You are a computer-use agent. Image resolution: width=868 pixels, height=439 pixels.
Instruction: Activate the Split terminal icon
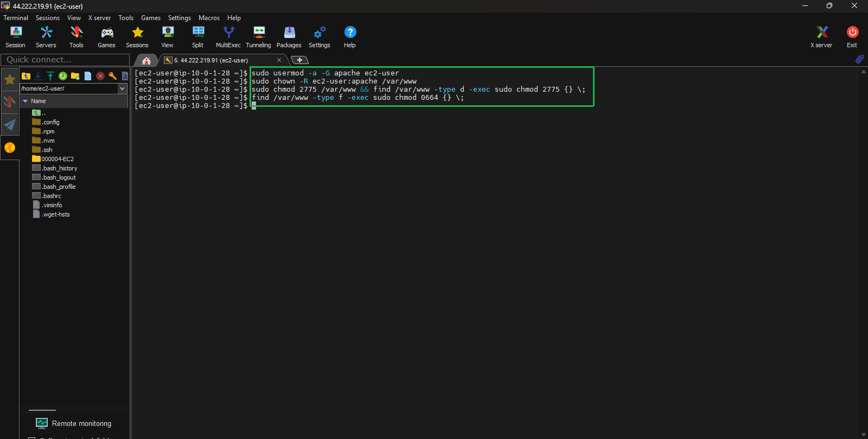click(x=198, y=37)
